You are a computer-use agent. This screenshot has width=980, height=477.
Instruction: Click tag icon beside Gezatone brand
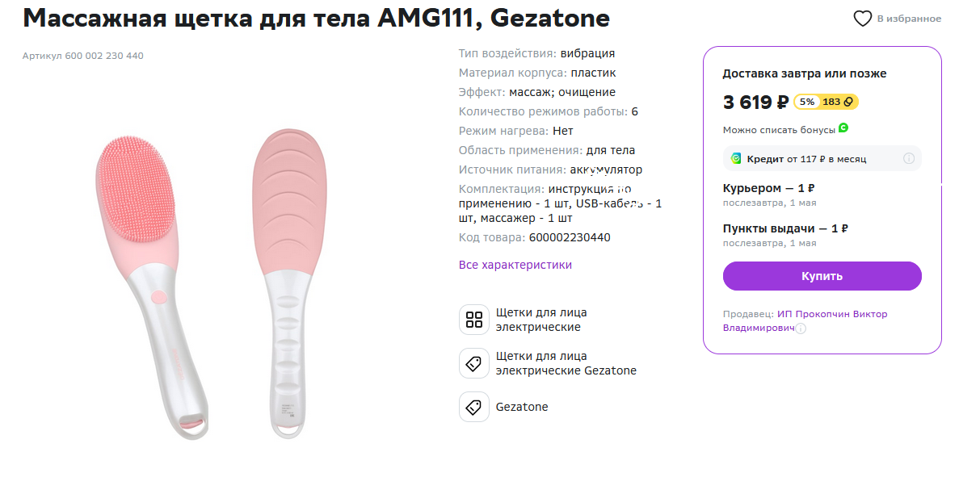[474, 407]
